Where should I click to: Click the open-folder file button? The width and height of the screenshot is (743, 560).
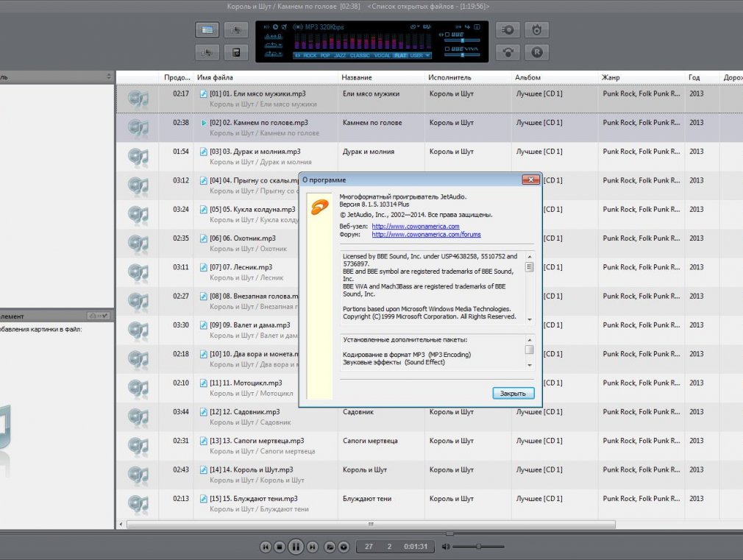(330, 547)
